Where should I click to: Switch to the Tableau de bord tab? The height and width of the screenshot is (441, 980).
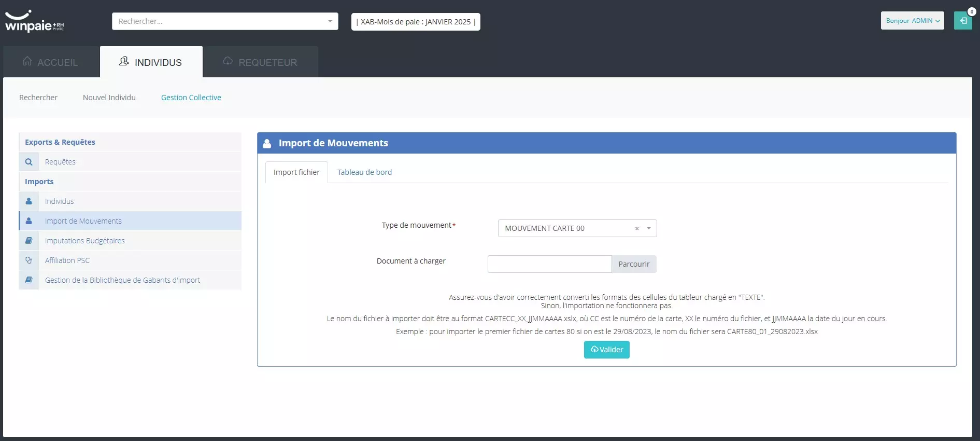point(364,172)
